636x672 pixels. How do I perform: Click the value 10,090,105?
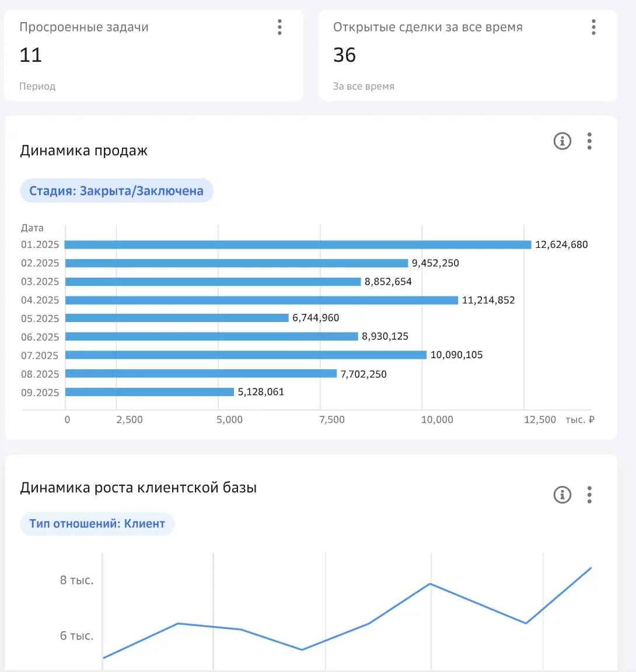(456, 355)
